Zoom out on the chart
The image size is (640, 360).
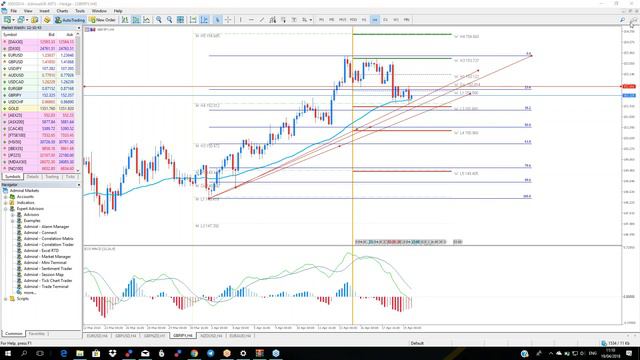[169, 20]
